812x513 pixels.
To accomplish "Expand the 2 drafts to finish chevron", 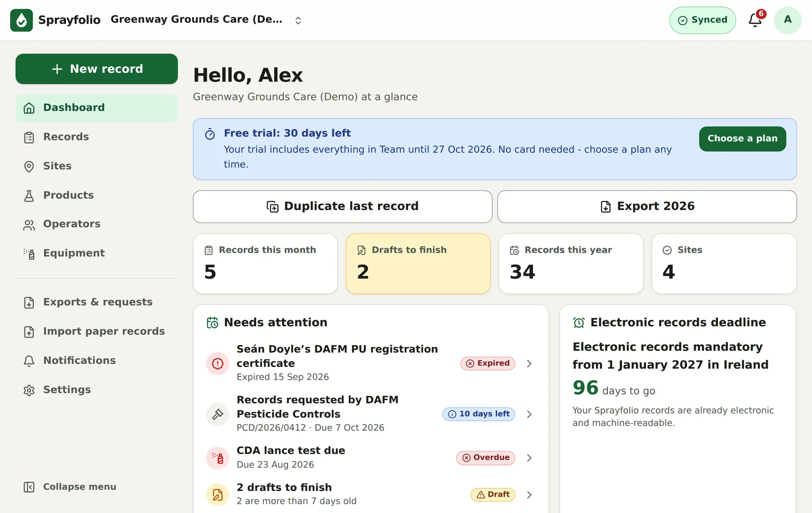I will point(529,495).
